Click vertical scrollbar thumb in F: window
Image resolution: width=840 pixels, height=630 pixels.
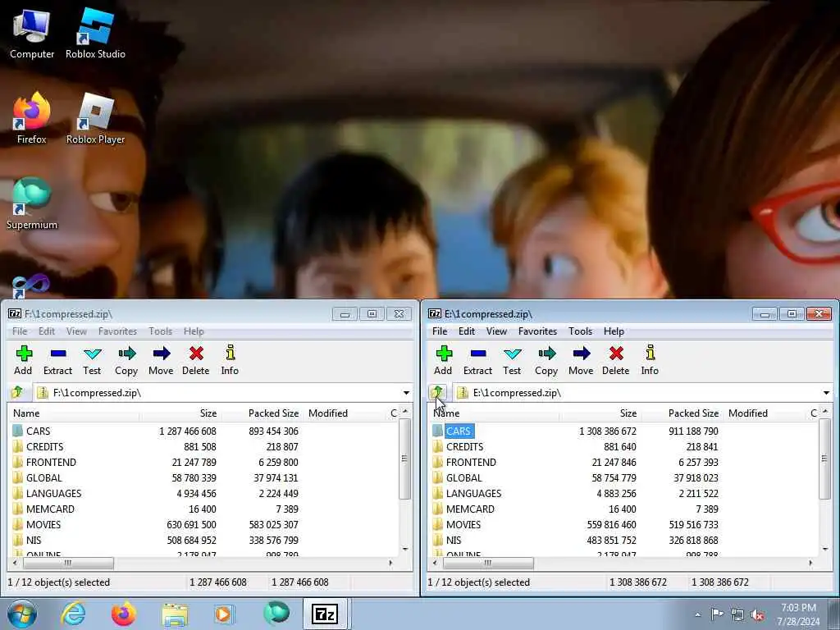click(404, 459)
